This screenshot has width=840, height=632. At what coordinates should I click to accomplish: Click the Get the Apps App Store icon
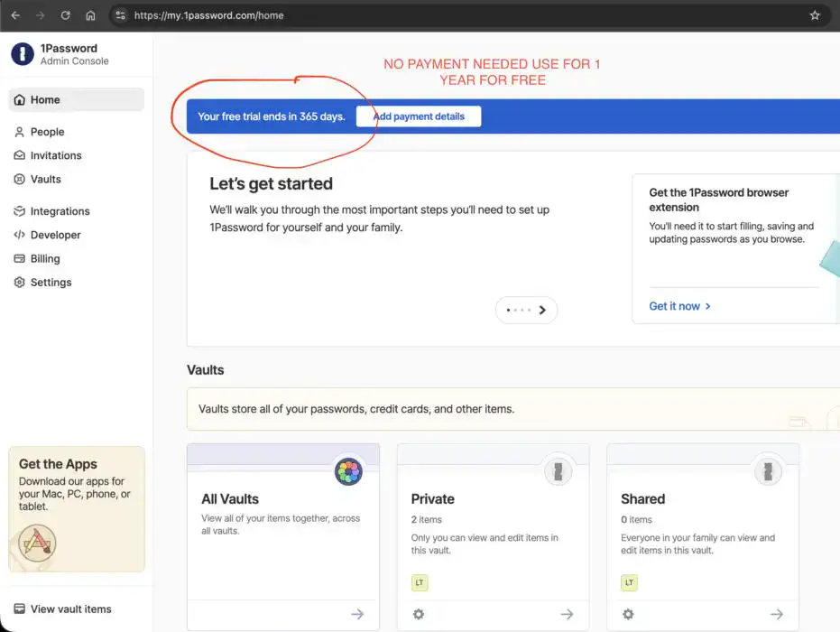tap(37, 543)
